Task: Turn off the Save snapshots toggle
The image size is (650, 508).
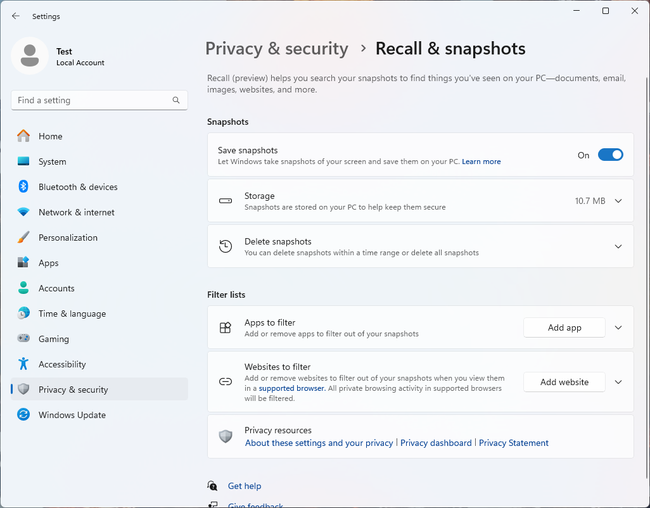Action: pos(610,155)
